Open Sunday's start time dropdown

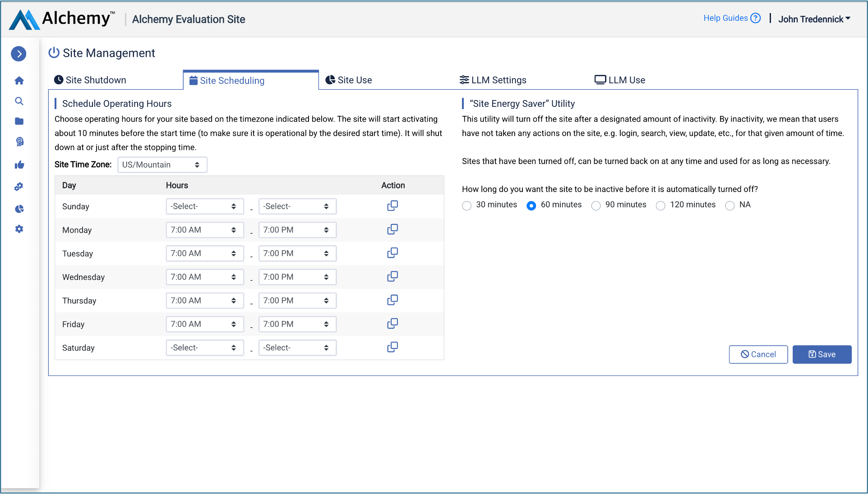pos(204,206)
